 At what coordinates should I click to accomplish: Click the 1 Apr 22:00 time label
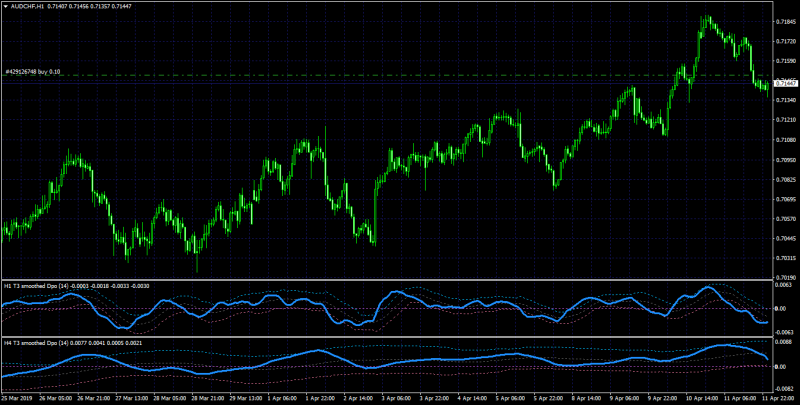click(x=318, y=397)
